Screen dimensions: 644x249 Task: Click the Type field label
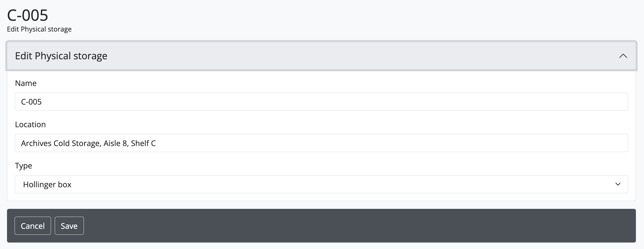tap(23, 166)
